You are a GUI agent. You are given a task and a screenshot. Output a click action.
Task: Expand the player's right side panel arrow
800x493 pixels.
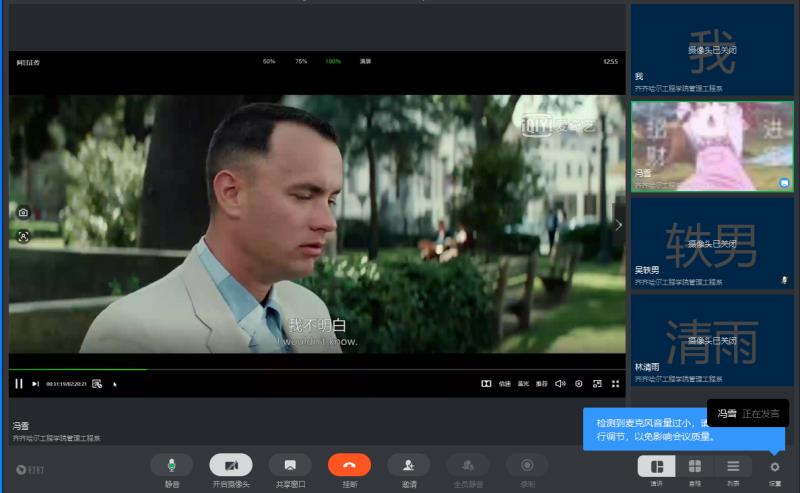(618, 225)
